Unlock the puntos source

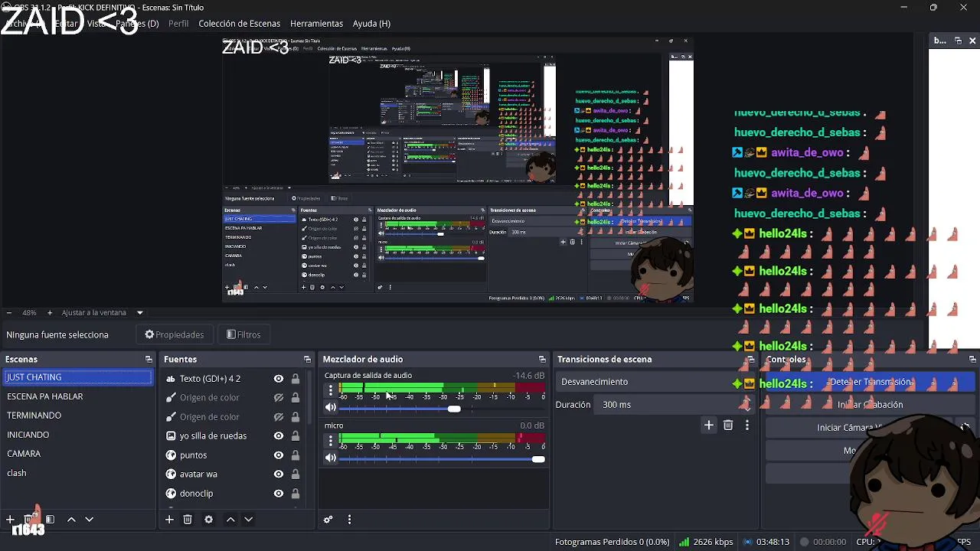pos(295,455)
